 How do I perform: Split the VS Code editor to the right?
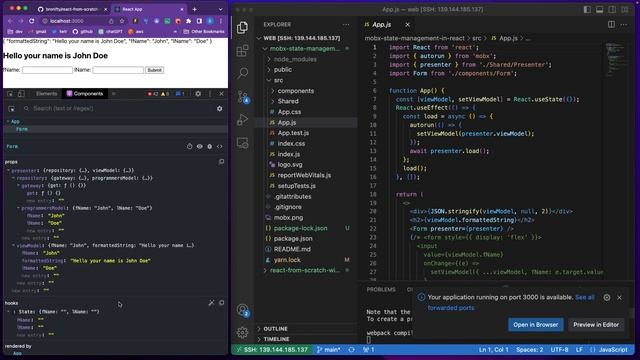click(611, 24)
